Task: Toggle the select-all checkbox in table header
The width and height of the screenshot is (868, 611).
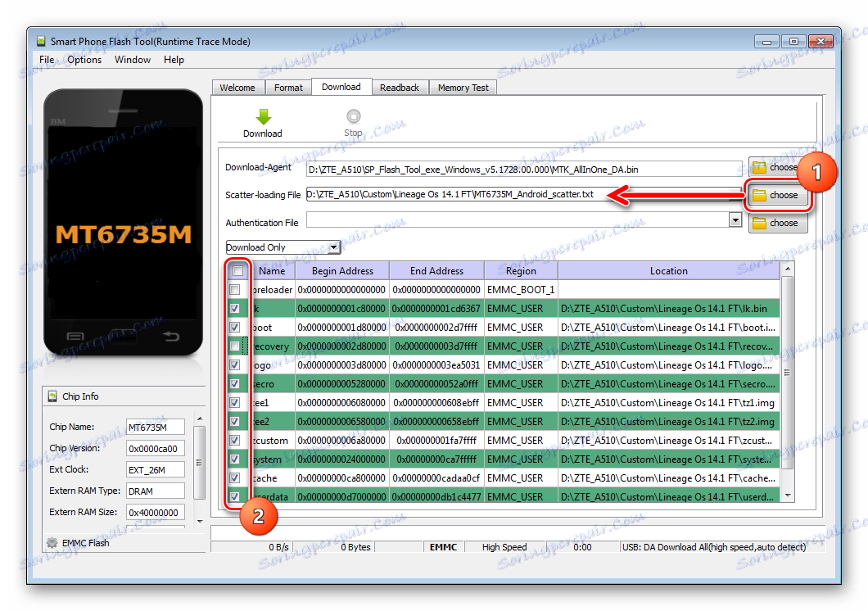Action: pyautogui.click(x=238, y=270)
